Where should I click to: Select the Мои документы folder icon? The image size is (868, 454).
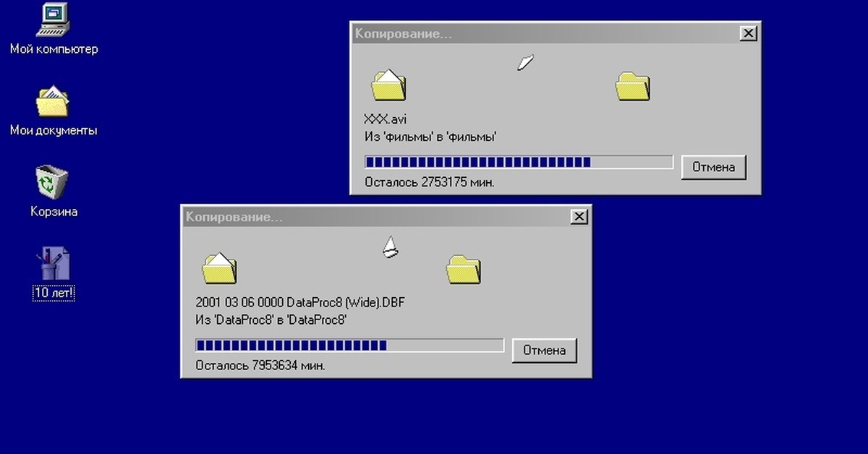[x=54, y=102]
